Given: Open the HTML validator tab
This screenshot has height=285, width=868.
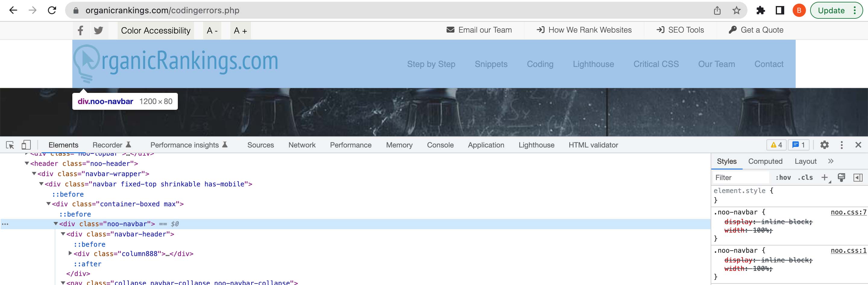Looking at the screenshot, I should coord(593,145).
